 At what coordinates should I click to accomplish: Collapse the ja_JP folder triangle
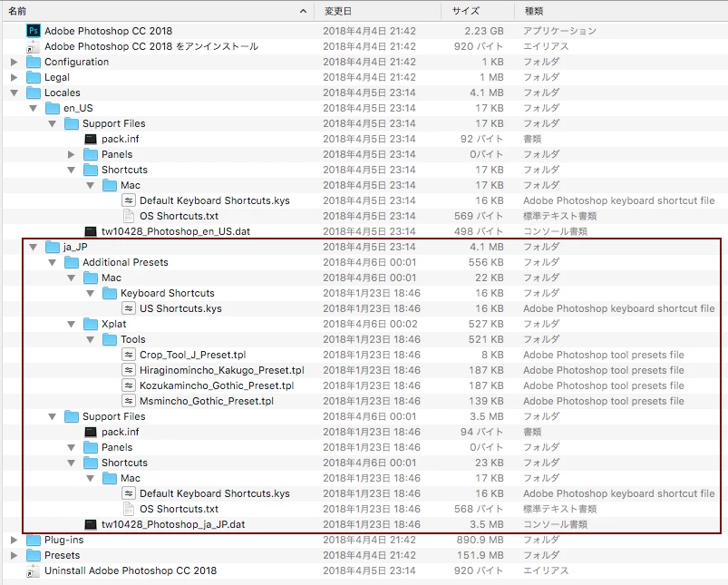(x=33, y=248)
